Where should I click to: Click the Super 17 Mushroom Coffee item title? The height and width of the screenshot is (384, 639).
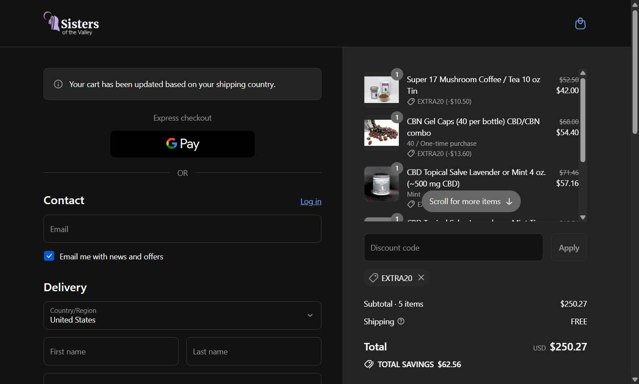pyautogui.click(x=474, y=85)
